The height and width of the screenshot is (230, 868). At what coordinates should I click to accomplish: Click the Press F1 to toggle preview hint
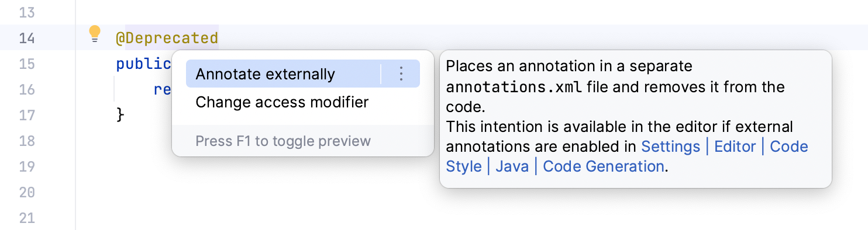click(x=283, y=141)
